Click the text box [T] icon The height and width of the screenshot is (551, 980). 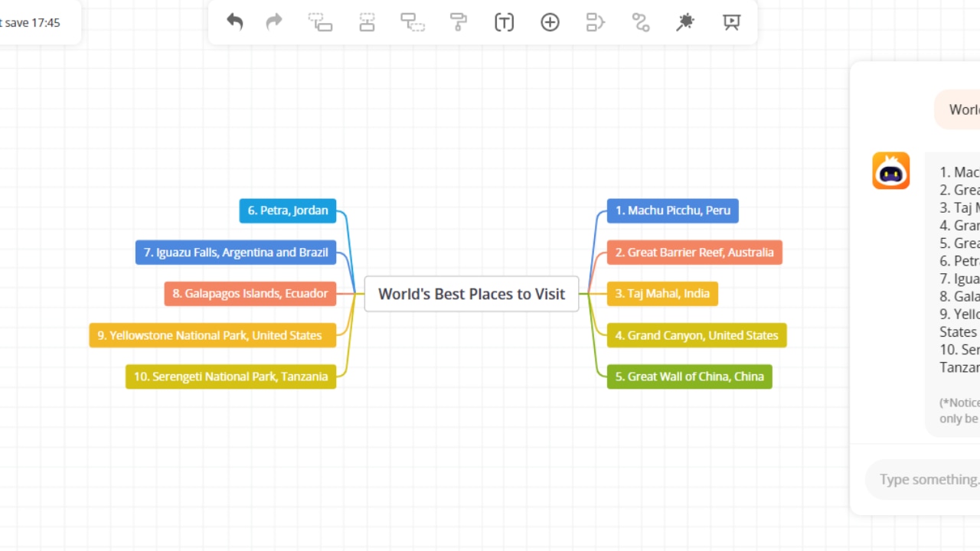(x=504, y=22)
